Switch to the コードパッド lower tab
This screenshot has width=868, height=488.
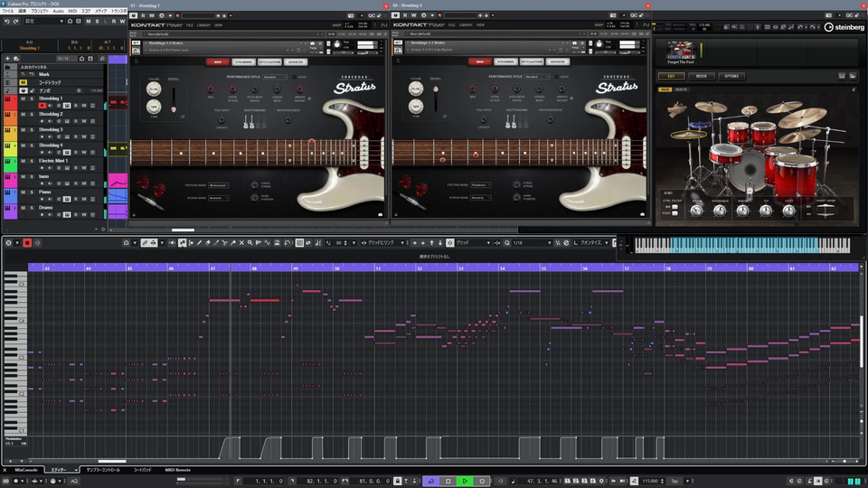[x=142, y=470]
